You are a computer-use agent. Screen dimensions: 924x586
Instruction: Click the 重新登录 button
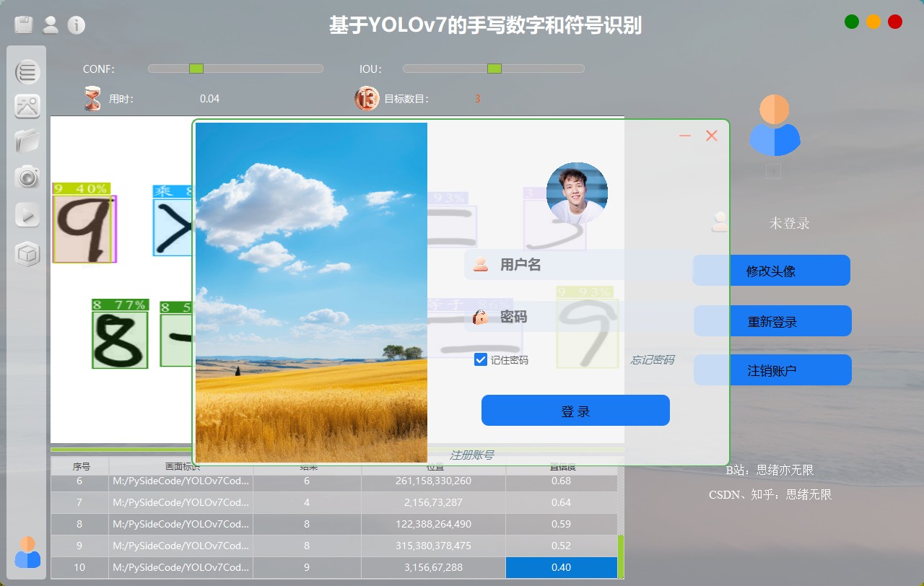(773, 321)
